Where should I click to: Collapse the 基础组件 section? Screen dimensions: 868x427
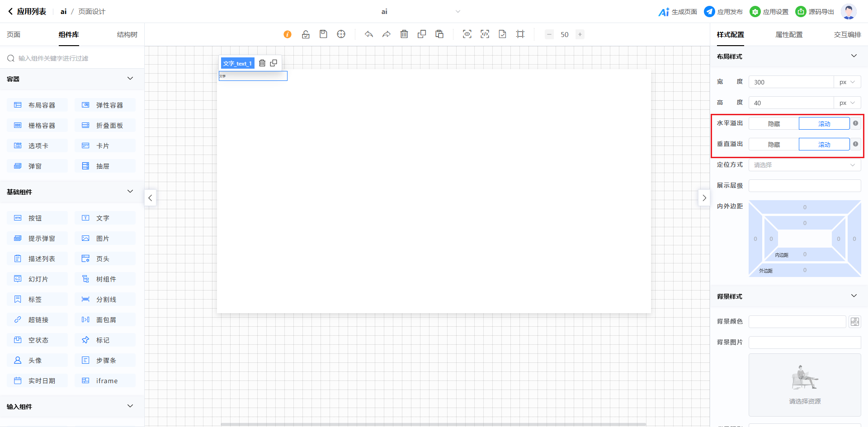130,192
